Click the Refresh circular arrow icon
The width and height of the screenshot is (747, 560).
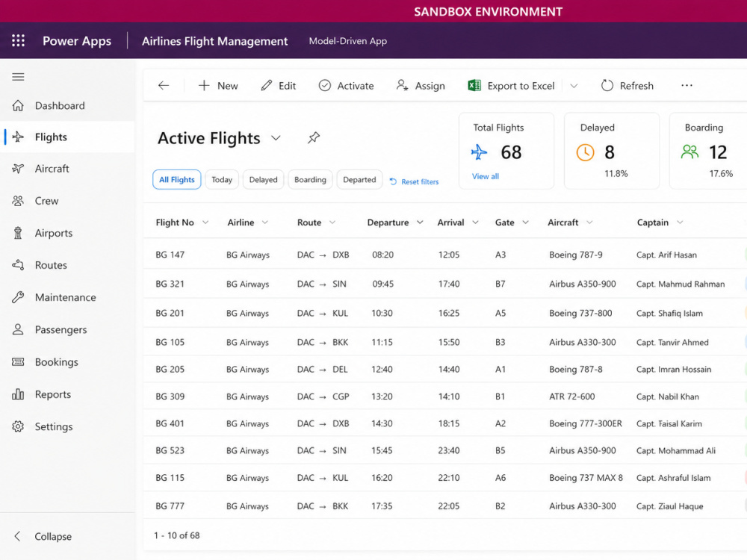[x=607, y=86]
